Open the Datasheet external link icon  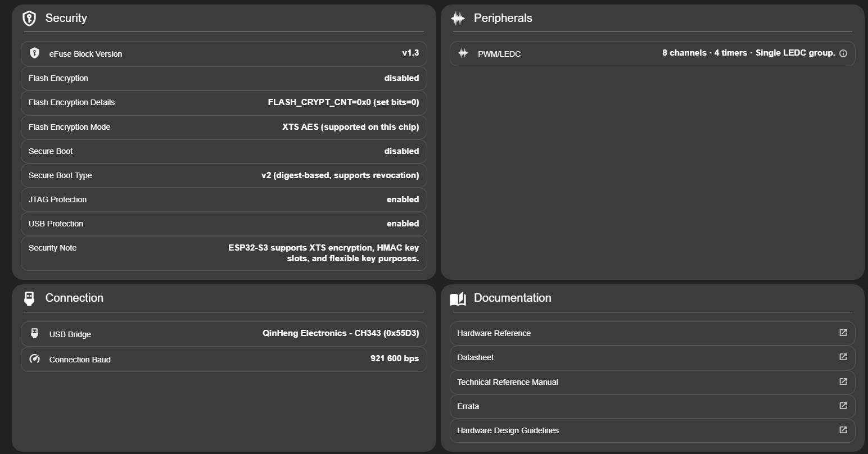pos(843,357)
